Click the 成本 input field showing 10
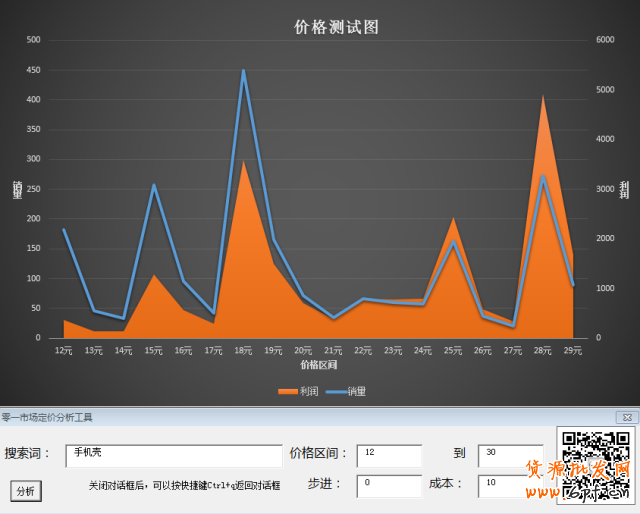Image resolution: width=640 pixels, height=514 pixels. click(510, 485)
